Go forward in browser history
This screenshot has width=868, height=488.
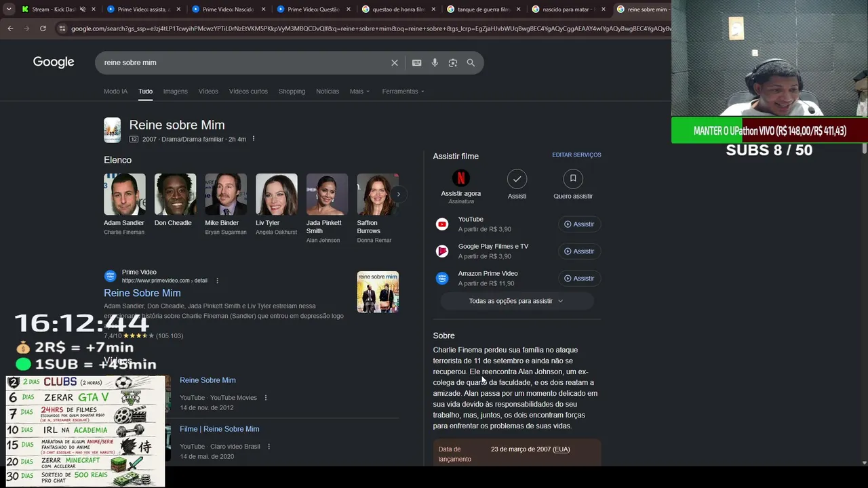pos(26,28)
